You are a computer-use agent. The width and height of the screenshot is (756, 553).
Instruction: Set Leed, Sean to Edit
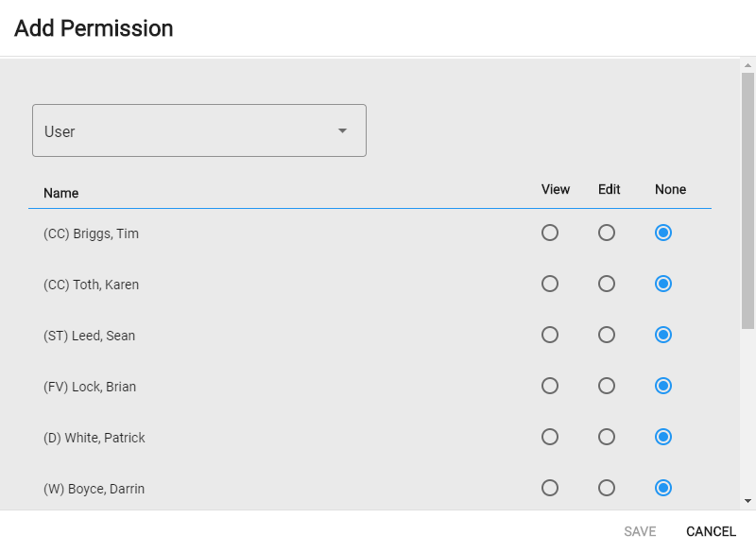(x=607, y=335)
